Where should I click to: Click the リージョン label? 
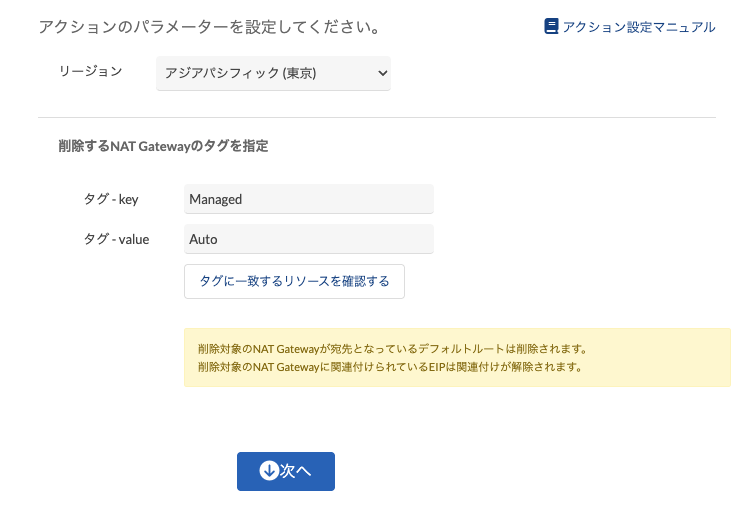pyautogui.click(x=90, y=71)
